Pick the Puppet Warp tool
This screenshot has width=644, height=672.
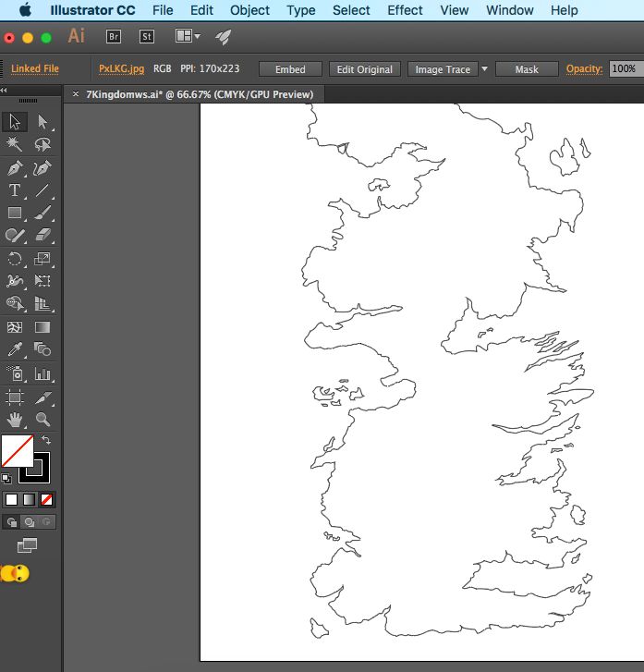coord(15,281)
